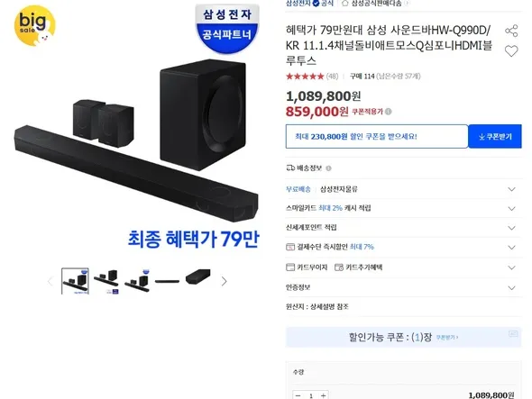Expand the 인증정보 section
Viewport: 532px width, 399px height.
click(403, 287)
